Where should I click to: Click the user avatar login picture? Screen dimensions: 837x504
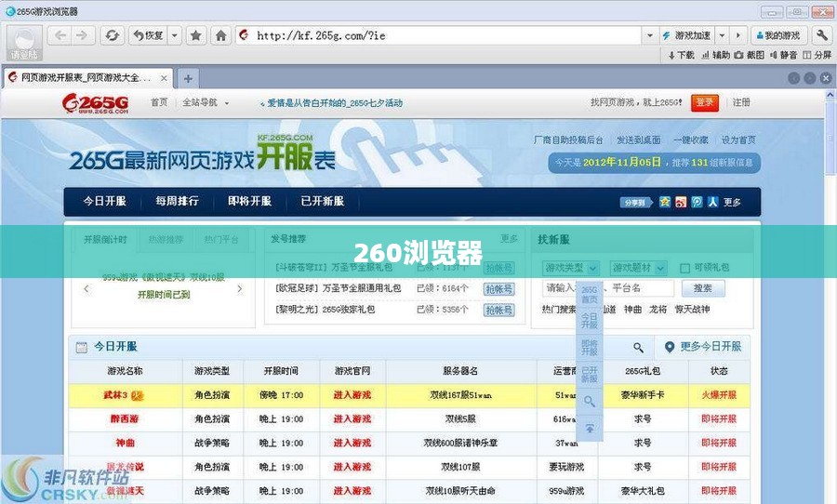[x=24, y=42]
